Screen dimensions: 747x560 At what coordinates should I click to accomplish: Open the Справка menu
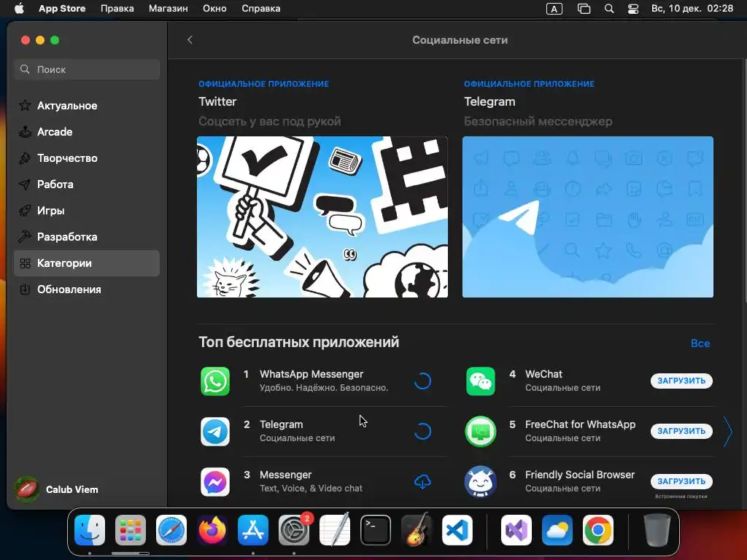(x=260, y=9)
